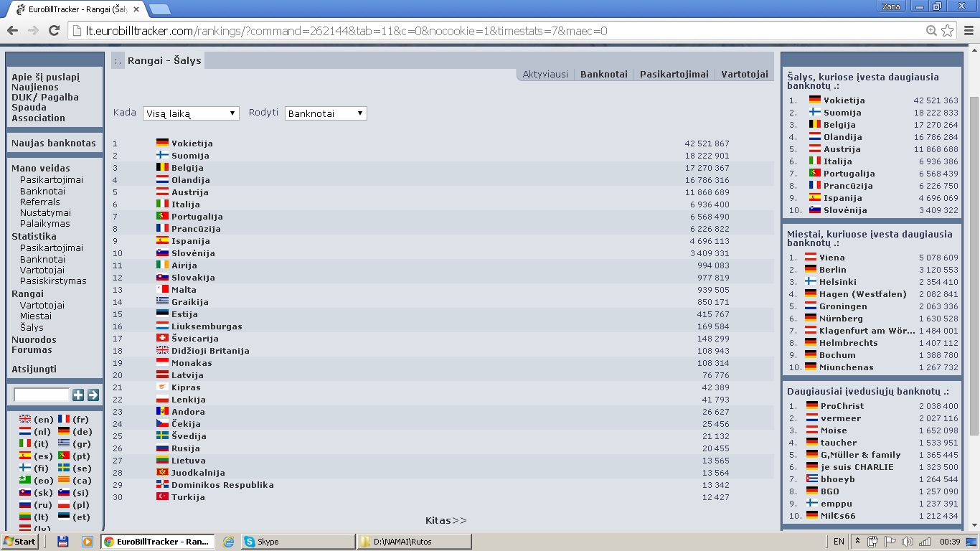Go to the next page via Kitas>>

pos(446,520)
